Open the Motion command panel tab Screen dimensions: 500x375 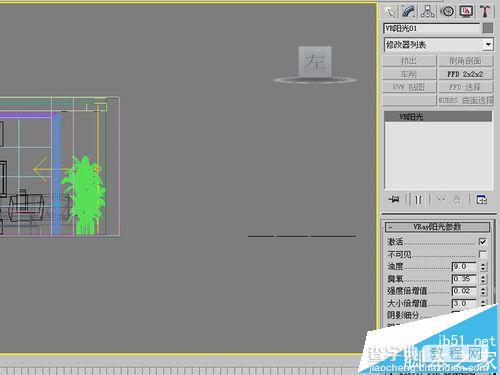pyautogui.click(x=447, y=11)
